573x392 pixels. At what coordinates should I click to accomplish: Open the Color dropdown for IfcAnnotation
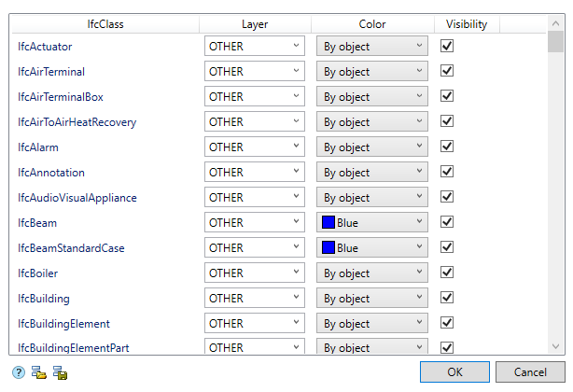click(371, 173)
